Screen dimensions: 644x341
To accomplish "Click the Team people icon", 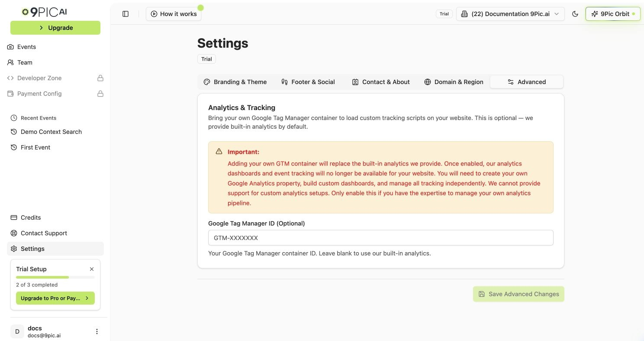I will 10,62.
